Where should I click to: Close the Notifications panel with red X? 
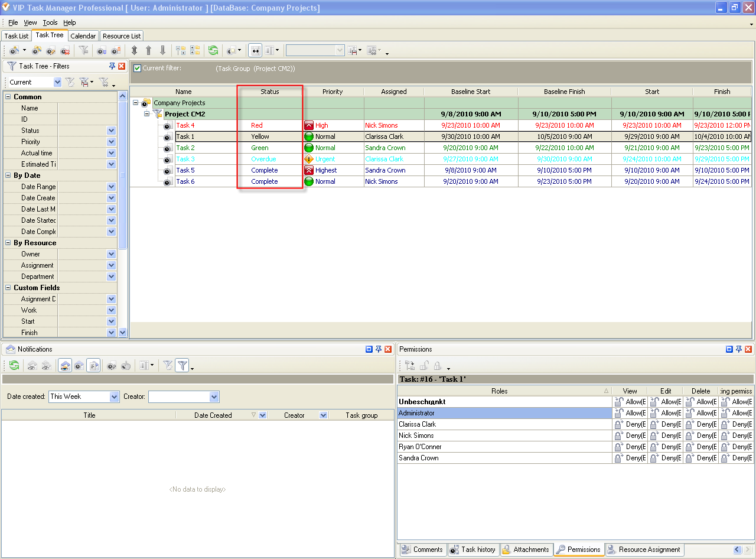click(x=388, y=349)
